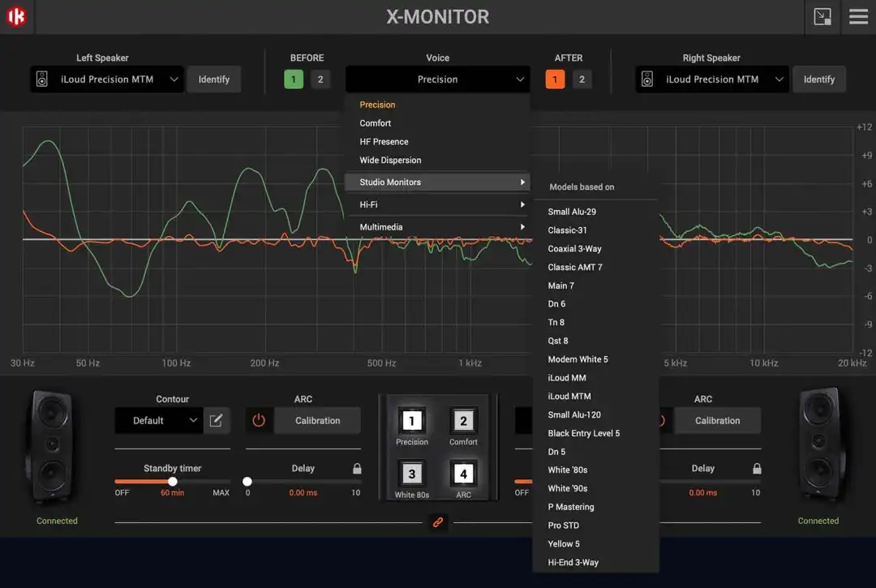Start left ARC Calibration

tap(317, 420)
